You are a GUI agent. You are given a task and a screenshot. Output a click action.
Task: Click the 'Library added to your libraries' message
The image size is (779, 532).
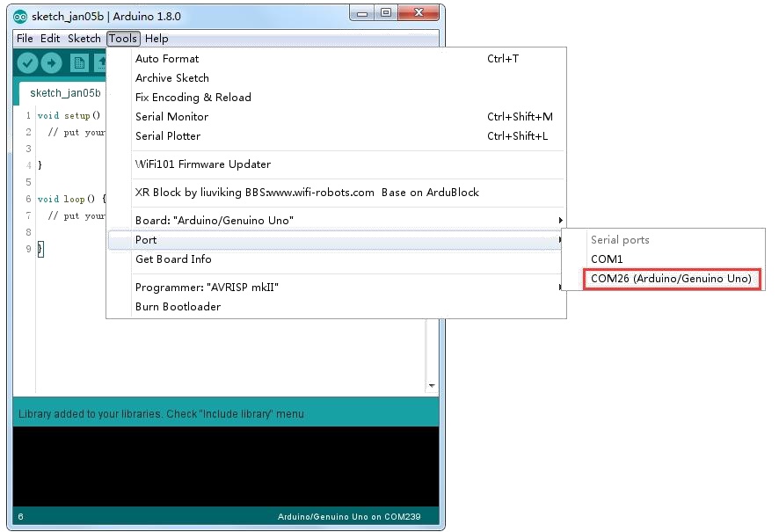tap(161, 414)
